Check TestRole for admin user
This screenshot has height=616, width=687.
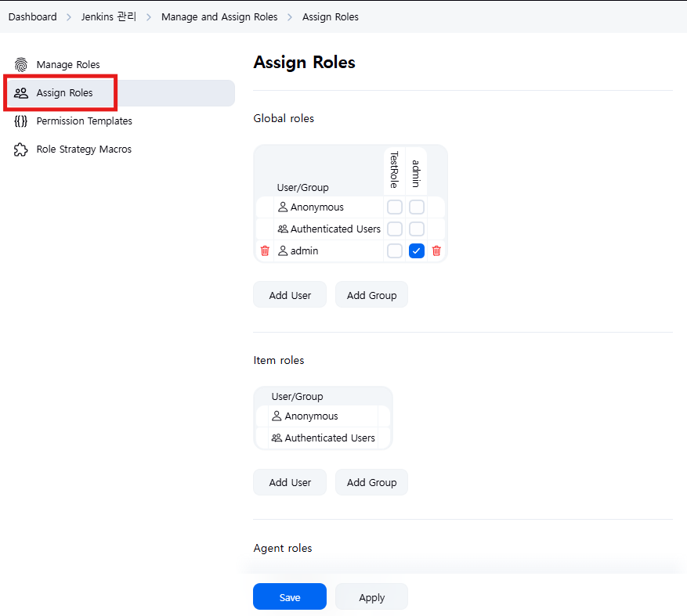(x=395, y=251)
